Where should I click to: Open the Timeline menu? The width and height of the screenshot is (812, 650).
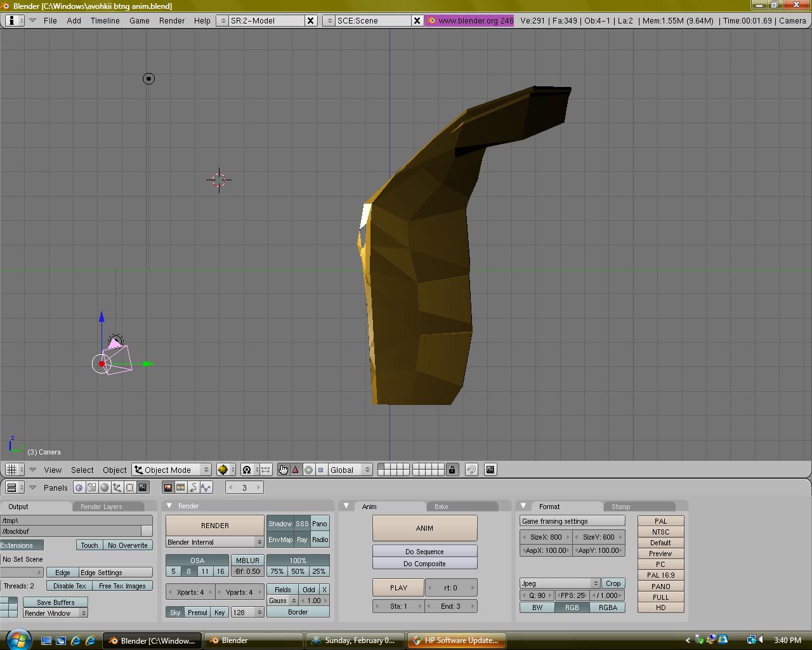point(105,20)
